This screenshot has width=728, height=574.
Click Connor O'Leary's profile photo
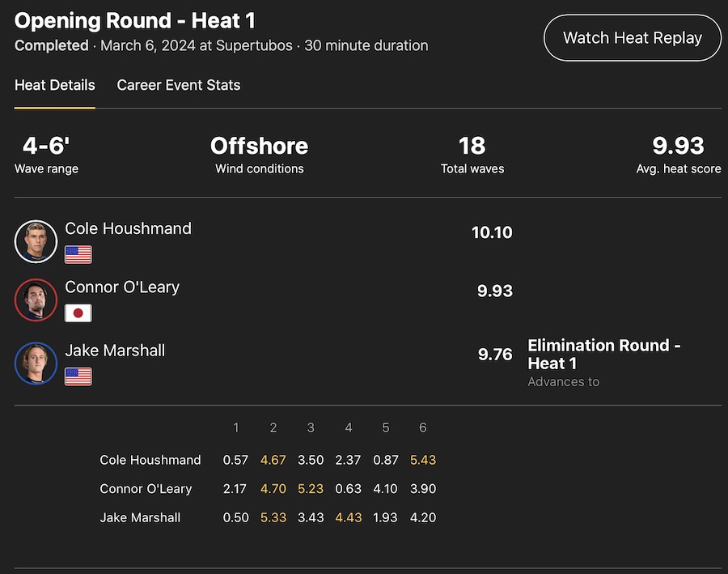36,300
